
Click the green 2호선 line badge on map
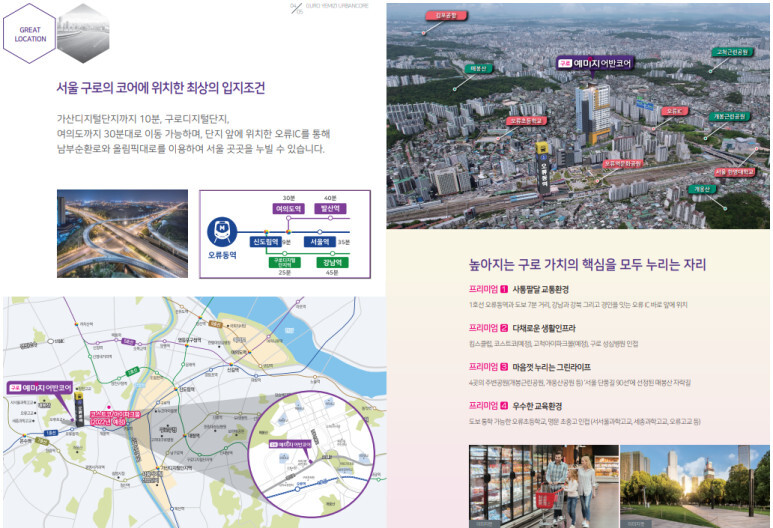pyautogui.click(x=132, y=372)
